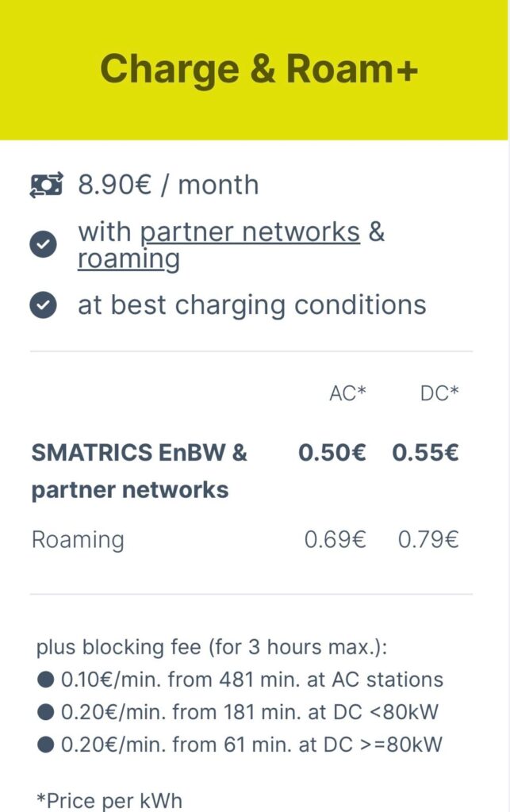Select the Charge & Roam+ plan header

point(254,70)
